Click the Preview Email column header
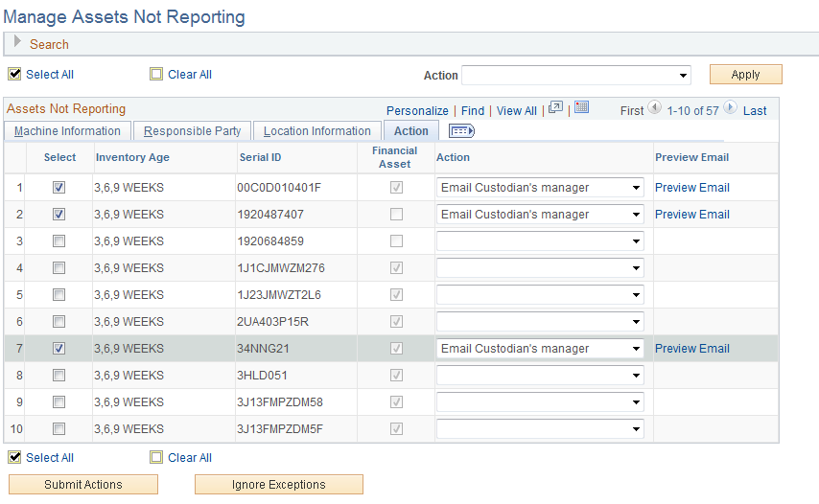The height and width of the screenshot is (504, 819). tap(692, 157)
